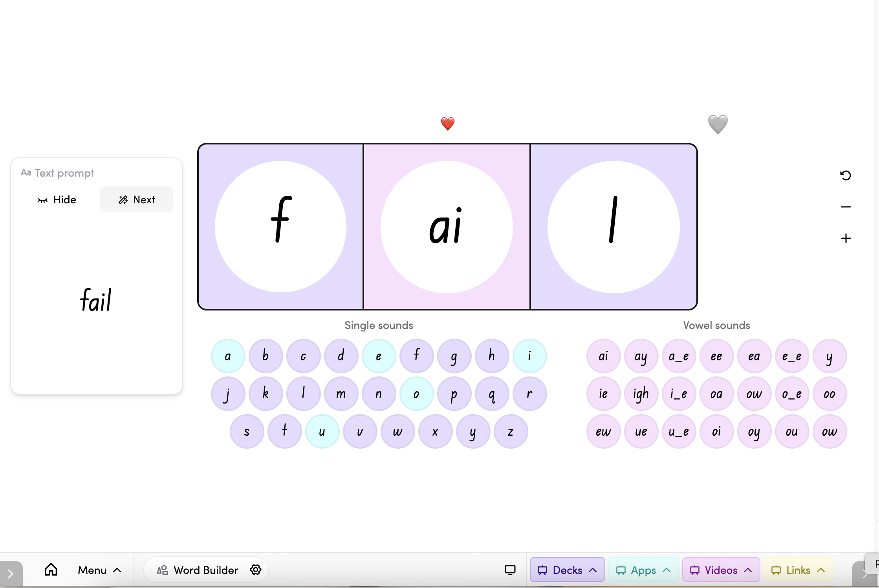Screen dimensions: 879x588
Task: Select the 'igh' vowel sound tile
Action: 641,394
